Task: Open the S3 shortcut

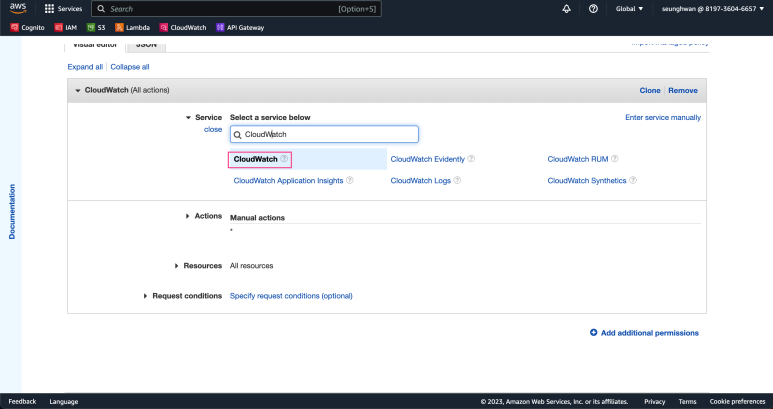Action: pos(96,28)
